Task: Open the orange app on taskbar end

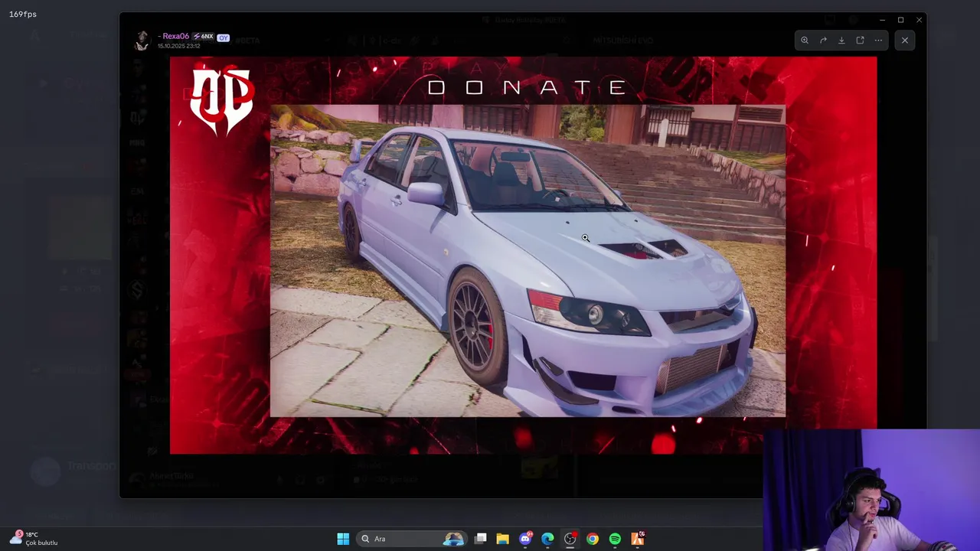Action: tap(637, 539)
